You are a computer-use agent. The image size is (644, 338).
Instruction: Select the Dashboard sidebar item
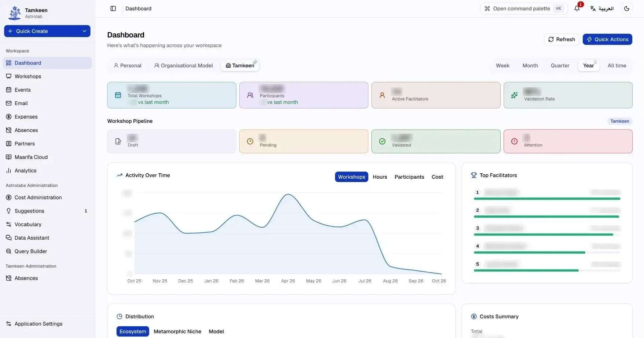click(x=47, y=63)
